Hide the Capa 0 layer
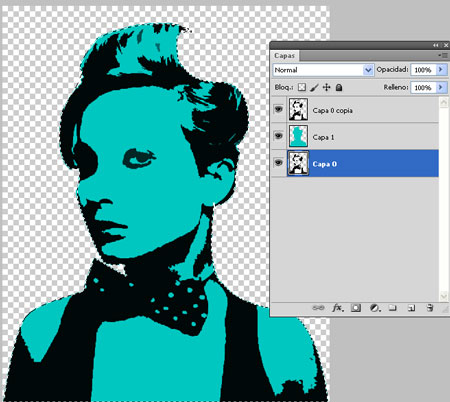Screen dimensions: 450x402 pyautogui.click(x=278, y=163)
